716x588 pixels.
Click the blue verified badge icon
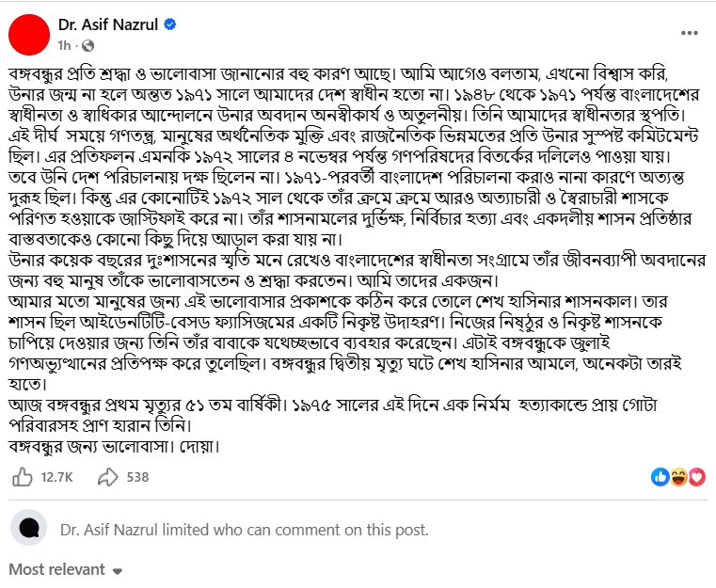click(170, 24)
